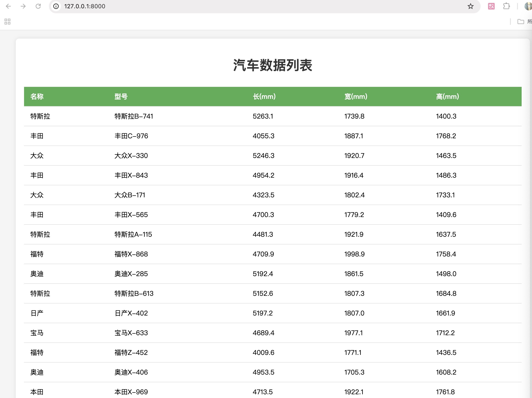Click the 长(mm) column header
This screenshot has width=532, height=398.
coord(264,96)
